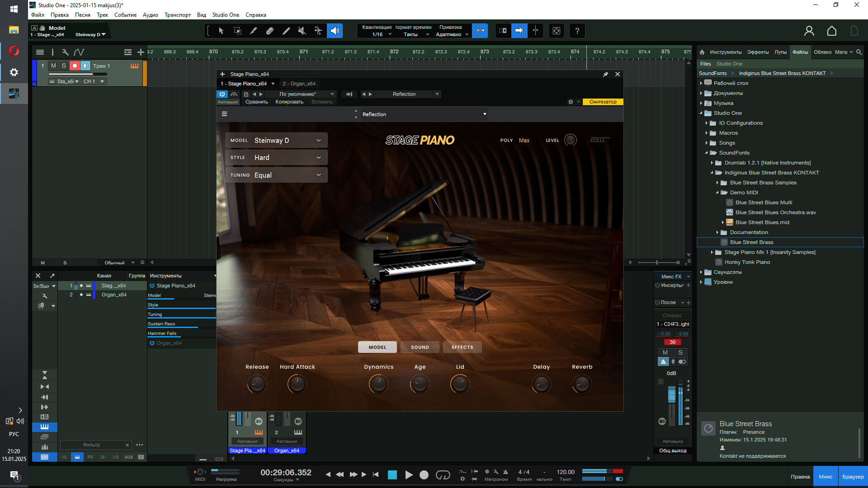Image resolution: width=868 pixels, height=488 pixels.
Task: Open the Эффекты browser tab
Action: pos(758,52)
